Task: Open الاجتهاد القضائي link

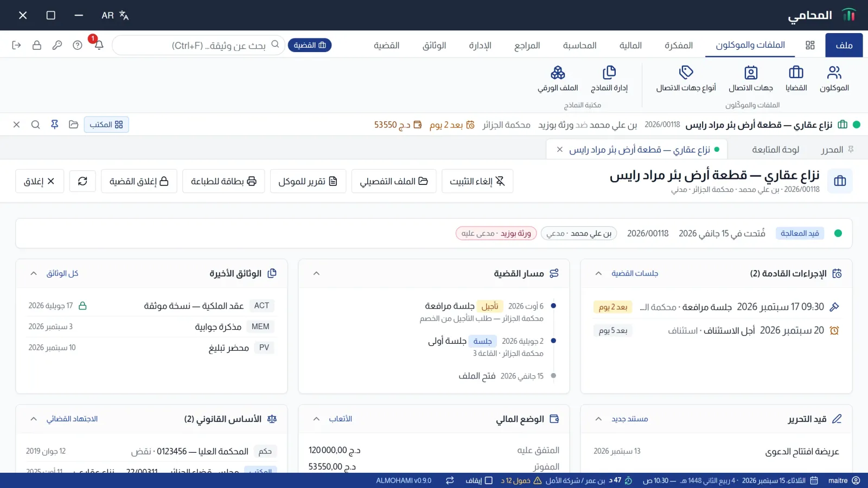Action: pyautogui.click(x=72, y=419)
